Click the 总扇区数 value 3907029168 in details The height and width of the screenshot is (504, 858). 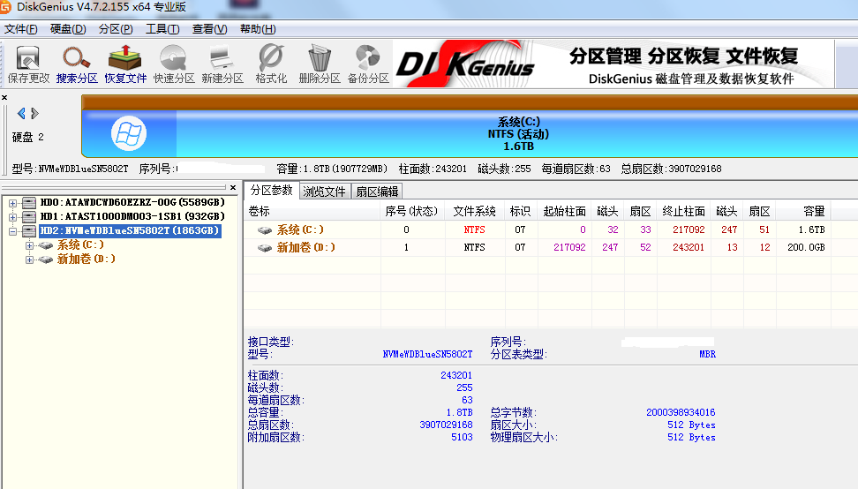[x=446, y=425]
